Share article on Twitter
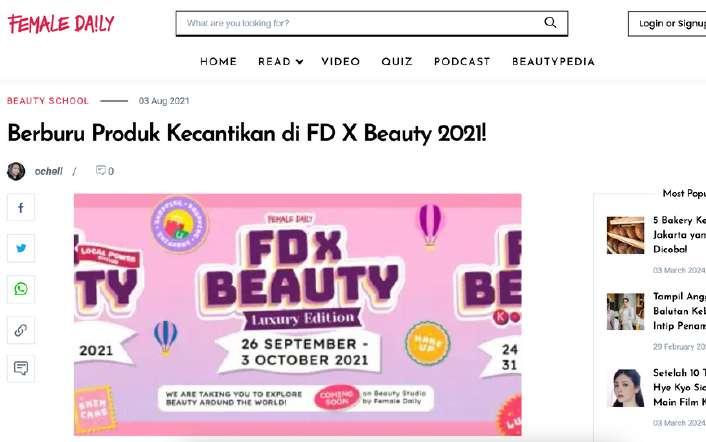This screenshot has width=706, height=442. tap(21, 248)
